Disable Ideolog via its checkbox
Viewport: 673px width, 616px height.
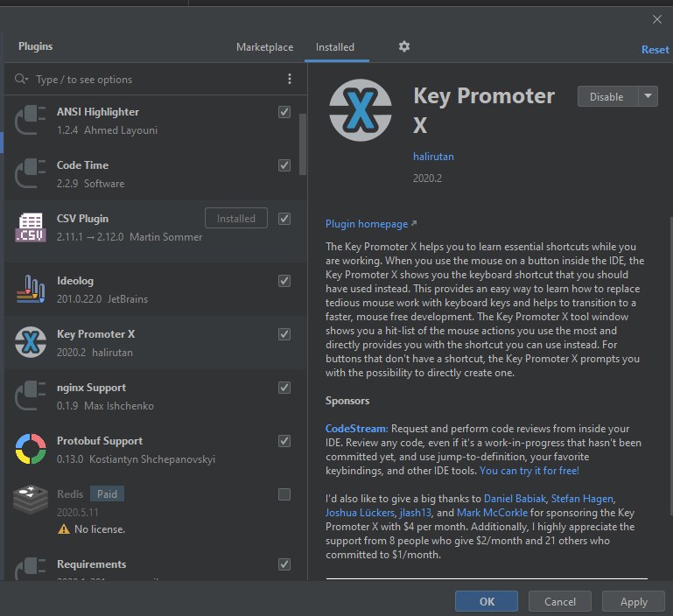coord(284,281)
